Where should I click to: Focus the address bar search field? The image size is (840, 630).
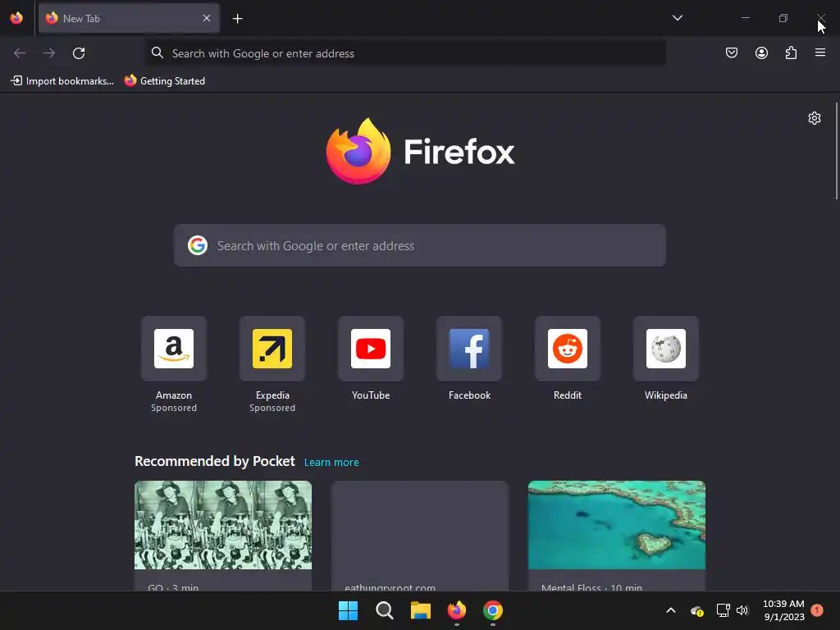[x=405, y=53]
